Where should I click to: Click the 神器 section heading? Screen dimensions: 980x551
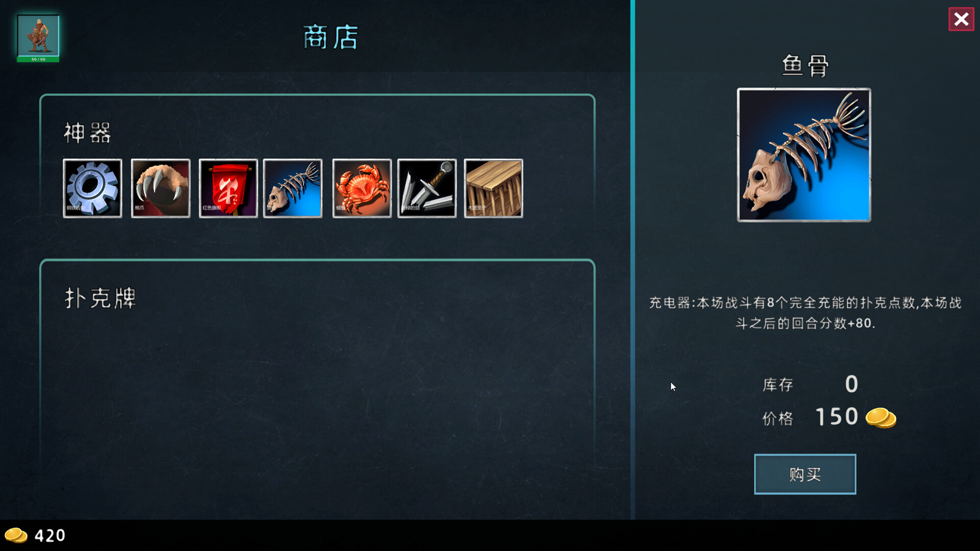87,133
